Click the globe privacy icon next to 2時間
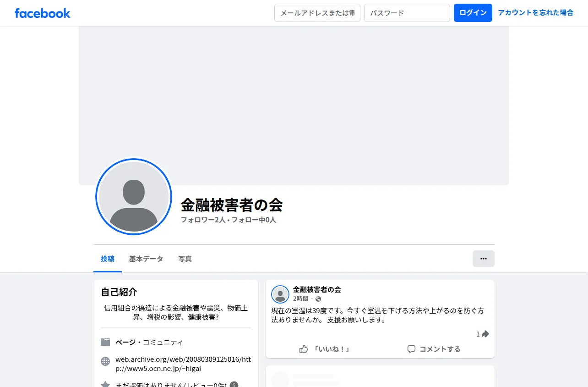Image resolution: width=588 pixels, height=387 pixels. coord(318,299)
